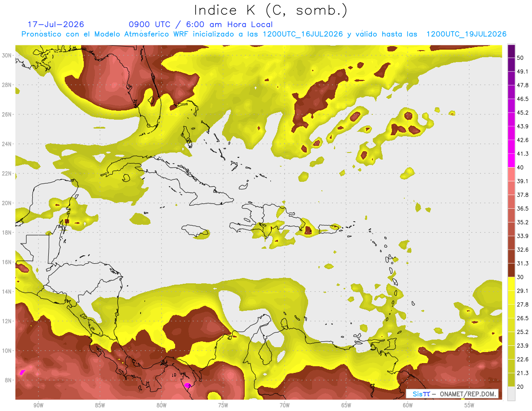Pick the bright yellow colorbar segment between 29.1 and 30
Viewport: 532px width, 411px height.
point(512,284)
